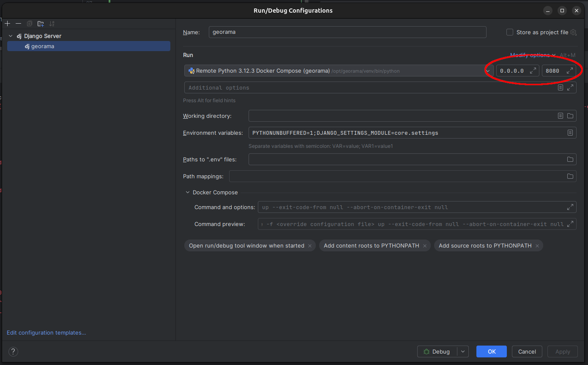Expand the Command and options field
Viewport: 588px width, 365px height.
[570, 207]
